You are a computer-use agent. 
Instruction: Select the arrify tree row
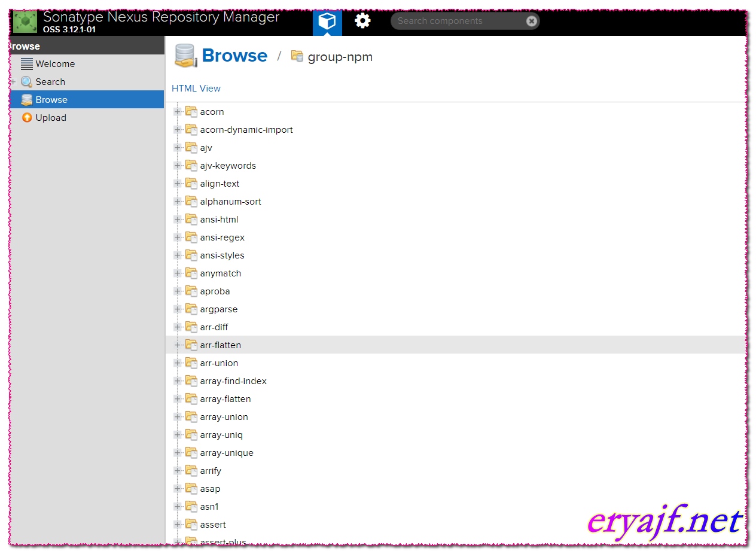point(456,471)
